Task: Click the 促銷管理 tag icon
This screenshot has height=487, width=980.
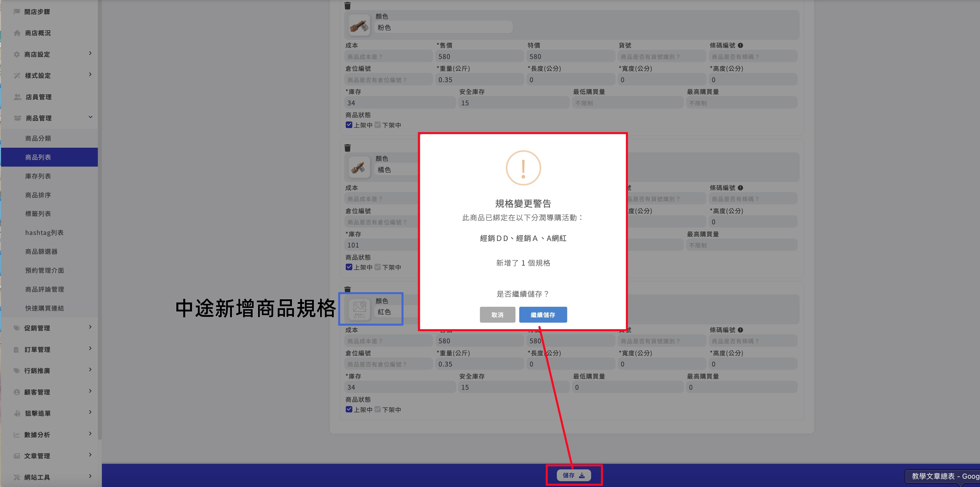Action: tap(17, 328)
